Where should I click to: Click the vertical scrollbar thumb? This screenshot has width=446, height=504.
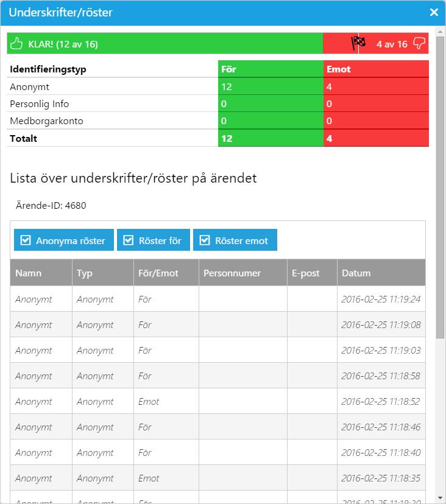pos(440,187)
